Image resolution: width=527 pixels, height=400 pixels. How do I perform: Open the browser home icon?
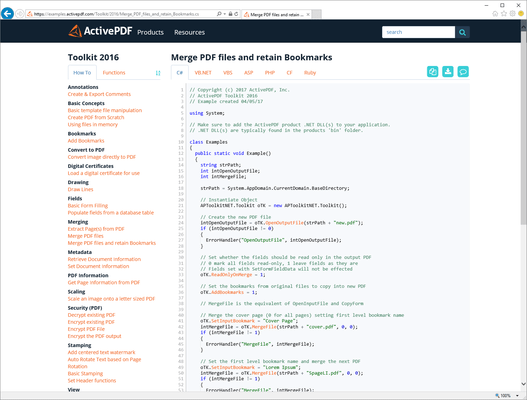pyautogui.click(x=495, y=13)
